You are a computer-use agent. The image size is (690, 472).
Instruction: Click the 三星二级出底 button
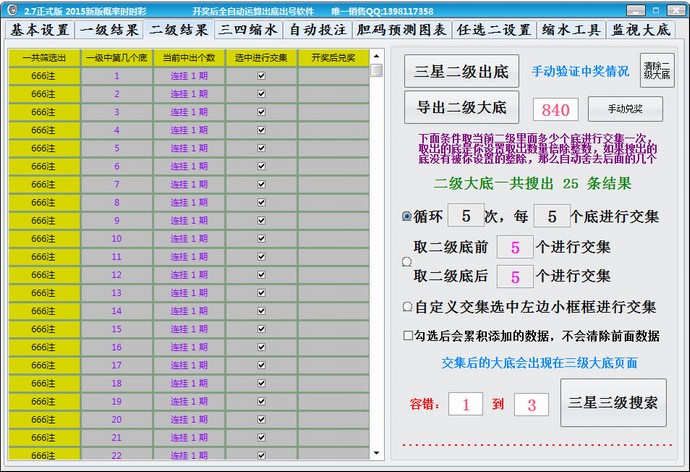point(461,72)
